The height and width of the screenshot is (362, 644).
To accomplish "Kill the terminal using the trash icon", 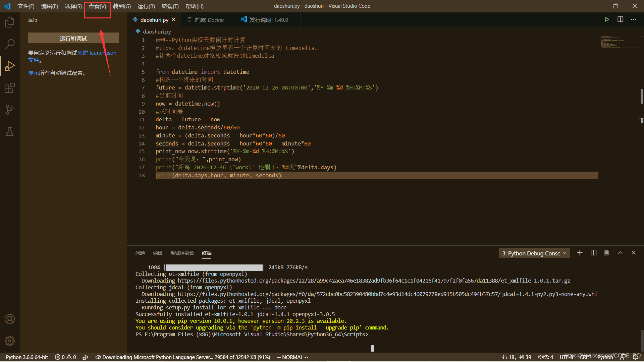I will pos(606,253).
